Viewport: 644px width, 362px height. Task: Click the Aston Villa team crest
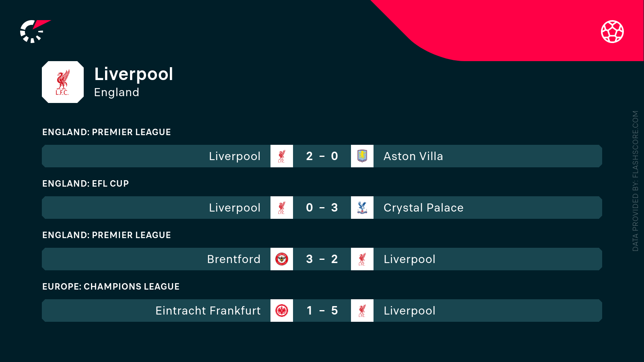(x=362, y=156)
